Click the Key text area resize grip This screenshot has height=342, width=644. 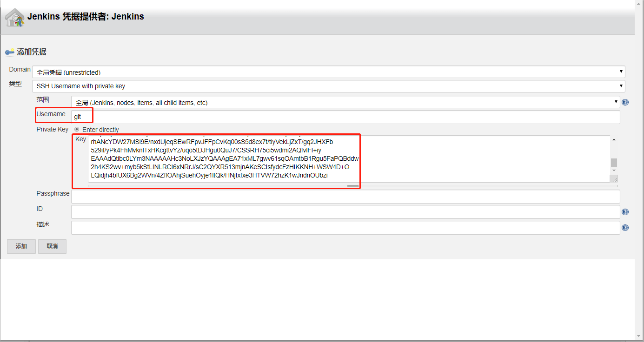(x=615, y=179)
